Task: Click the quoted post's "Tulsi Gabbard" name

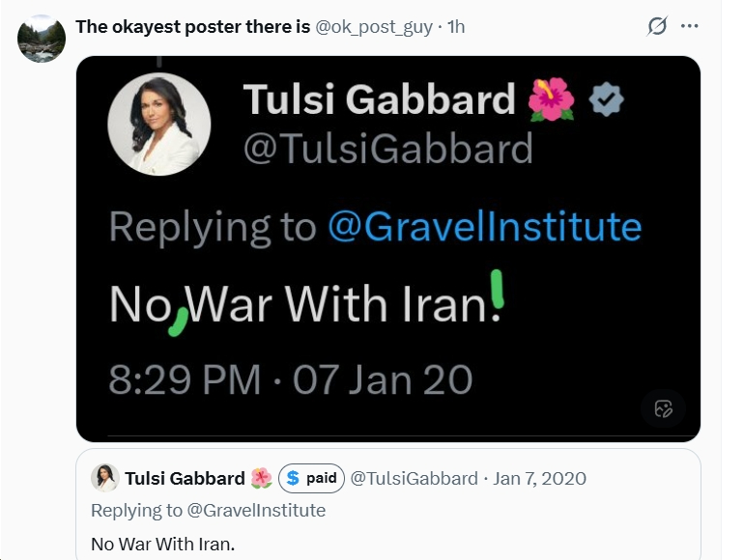Action: click(185, 478)
